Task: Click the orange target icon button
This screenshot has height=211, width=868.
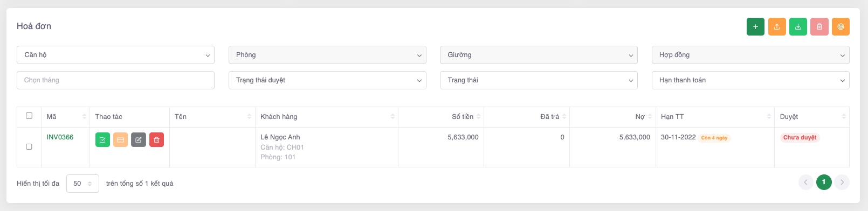Action: (841, 26)
